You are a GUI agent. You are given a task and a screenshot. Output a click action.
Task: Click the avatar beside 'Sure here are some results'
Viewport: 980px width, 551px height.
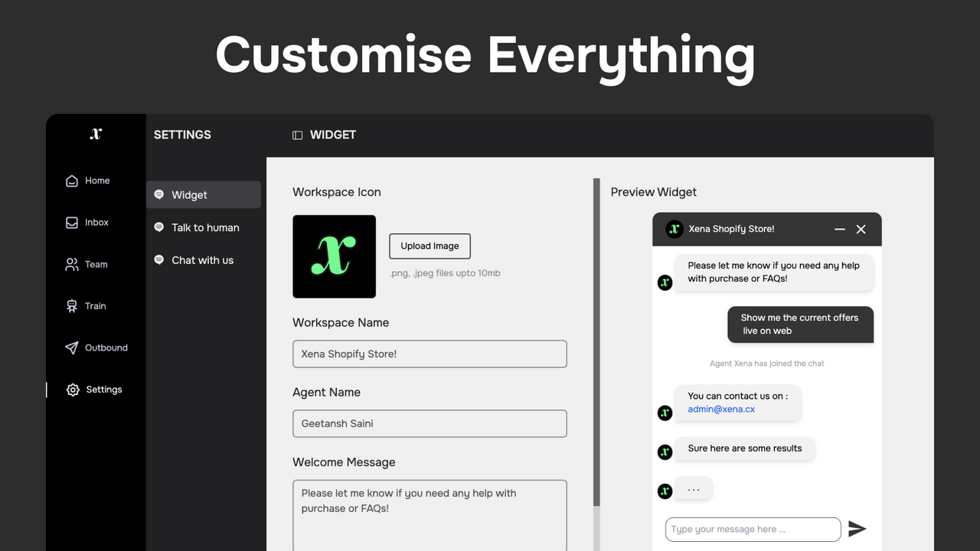pyautogui.click(x=665, y=452)
